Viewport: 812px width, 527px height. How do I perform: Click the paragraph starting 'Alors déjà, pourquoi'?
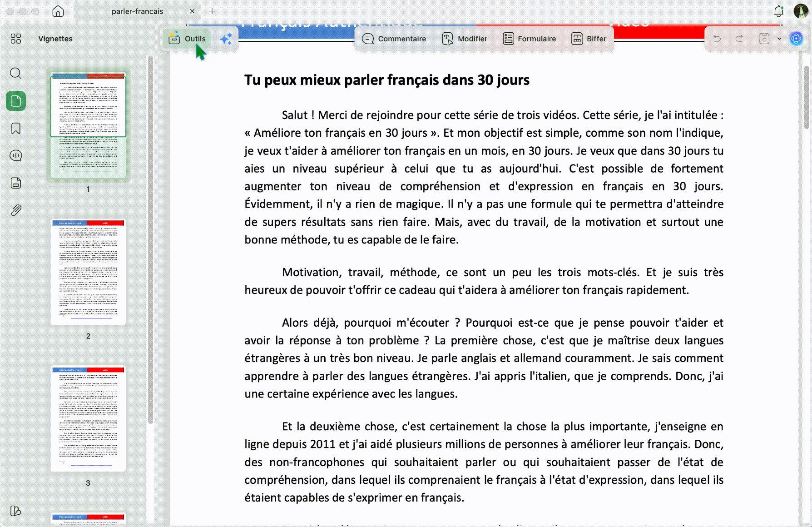click(484, 358)
